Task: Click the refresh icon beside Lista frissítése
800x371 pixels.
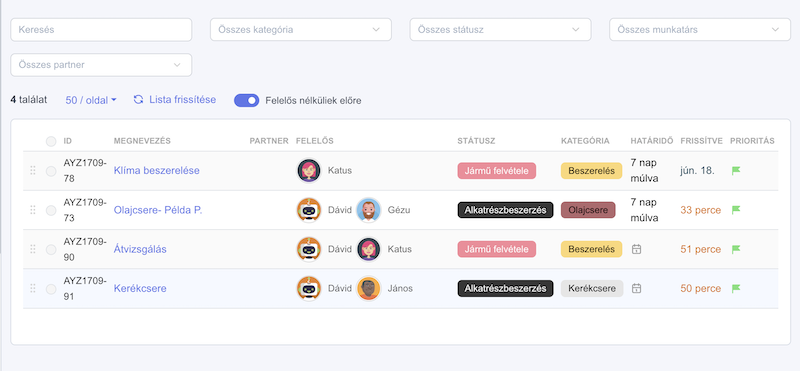Action: 138,100
